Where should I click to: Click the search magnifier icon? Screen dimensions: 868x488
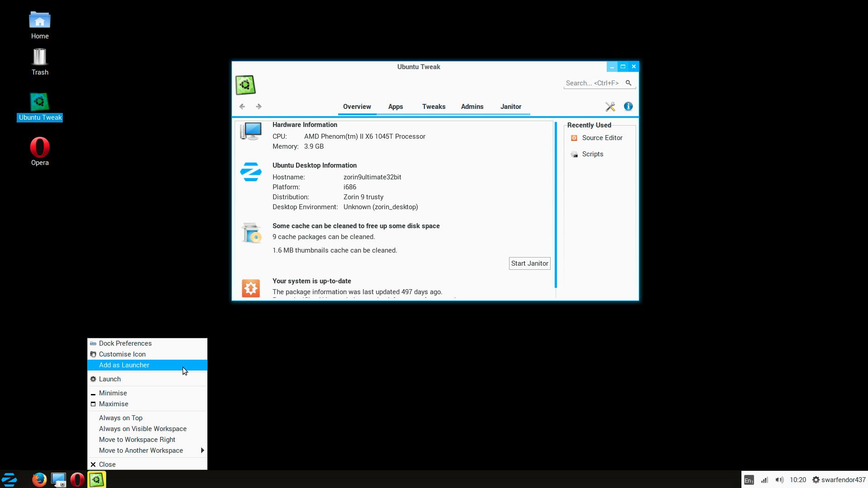click(x=628, y=83)
